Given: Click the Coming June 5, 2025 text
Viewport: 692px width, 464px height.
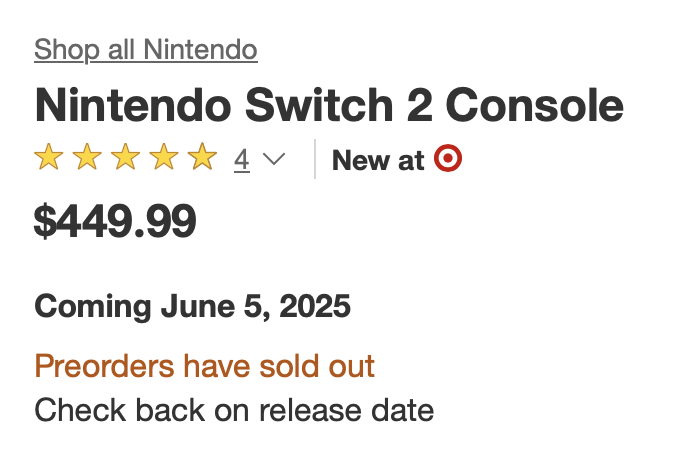Looking at the screenshot, I should pos(193,305).
